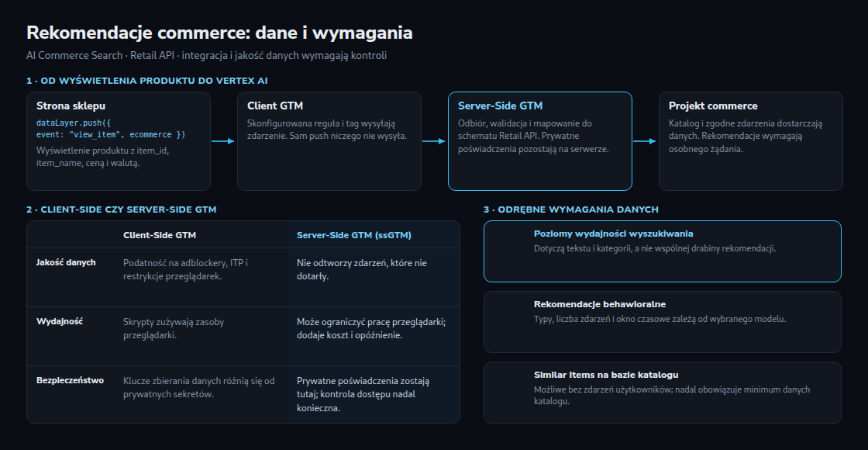
Task: Click the "Strona sklepu" card title
Action: click(x=71, y=106)
